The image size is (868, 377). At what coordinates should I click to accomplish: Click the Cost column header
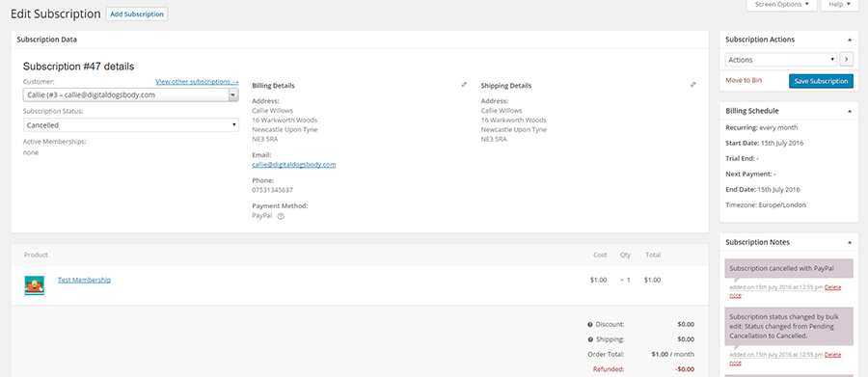coord(600,256)
